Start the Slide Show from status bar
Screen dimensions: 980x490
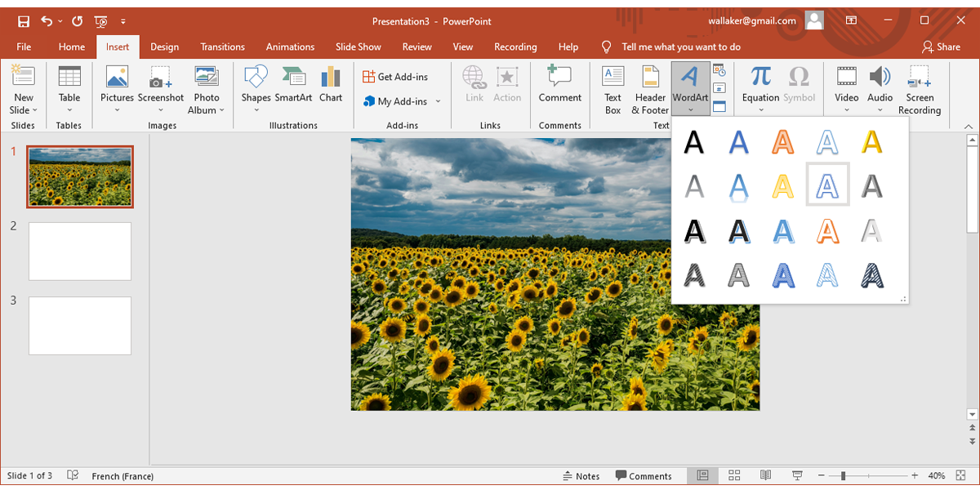coord(796,475)
